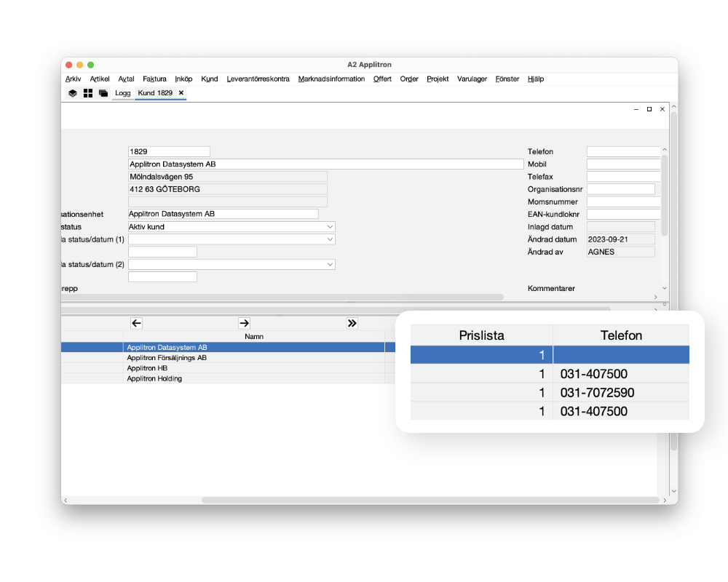
Task: Open the Arkiv menu
Action: 74,79
